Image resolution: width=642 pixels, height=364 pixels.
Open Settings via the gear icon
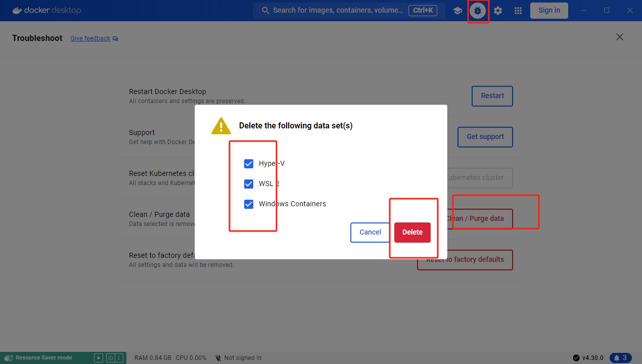tap(498, 11)
